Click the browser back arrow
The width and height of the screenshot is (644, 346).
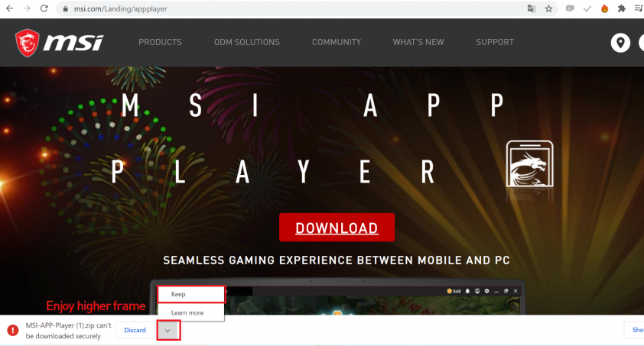(x=9, y=8)
